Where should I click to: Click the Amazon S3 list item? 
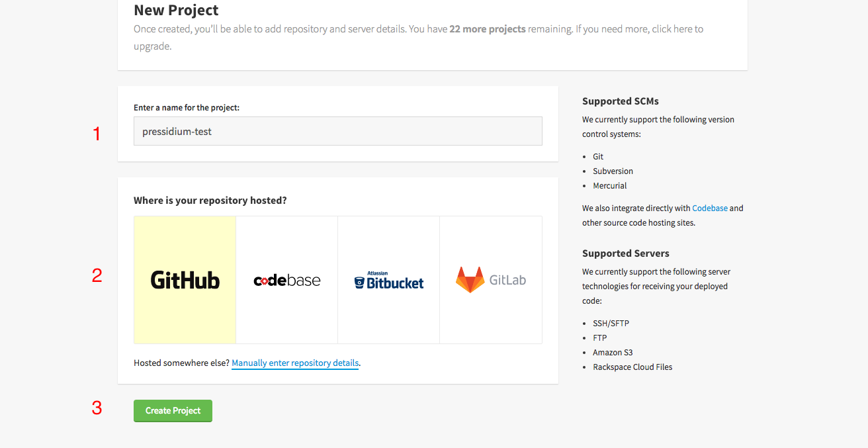coord(613,352)
